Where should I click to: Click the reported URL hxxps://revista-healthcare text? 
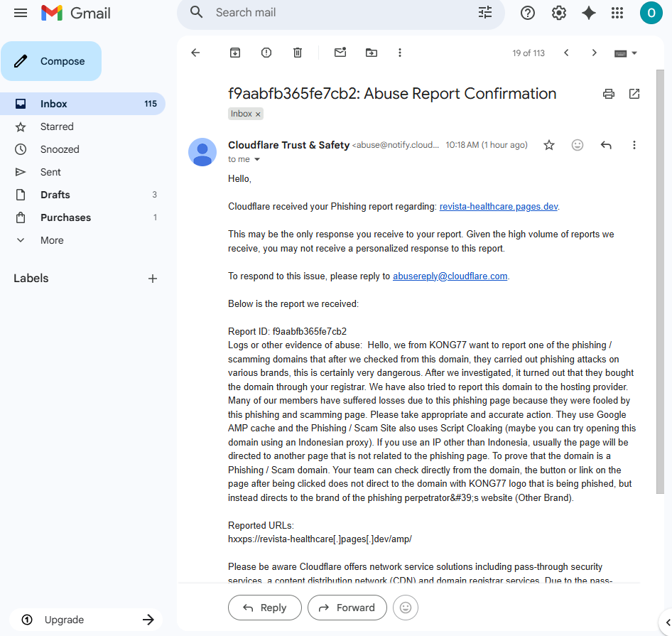[x=320, y=539]
